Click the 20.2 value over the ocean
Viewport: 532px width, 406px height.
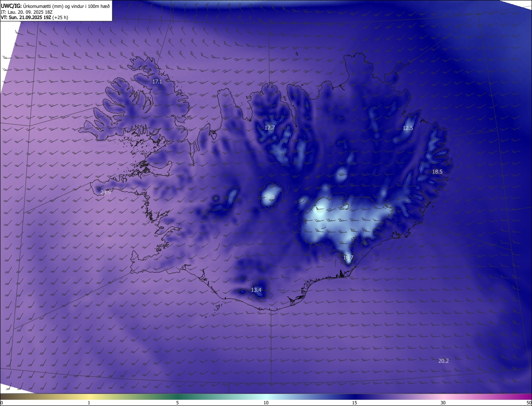(443, 361)
